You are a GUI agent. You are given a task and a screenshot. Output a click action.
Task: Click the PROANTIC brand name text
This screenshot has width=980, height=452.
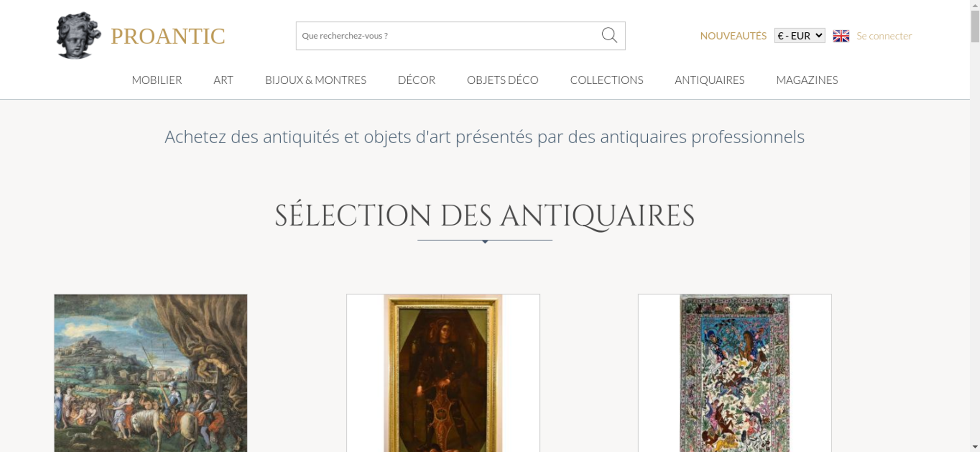pyautogui.click(x=168, y=36)
